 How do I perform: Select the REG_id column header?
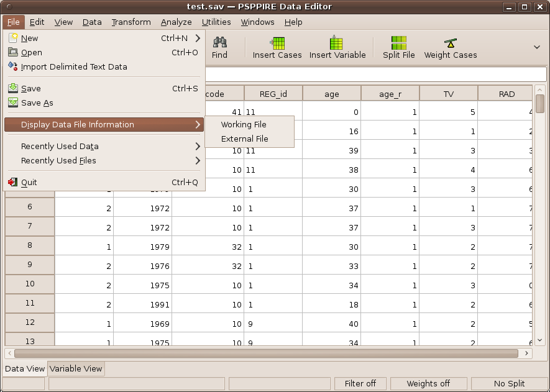tap(273, 94)
